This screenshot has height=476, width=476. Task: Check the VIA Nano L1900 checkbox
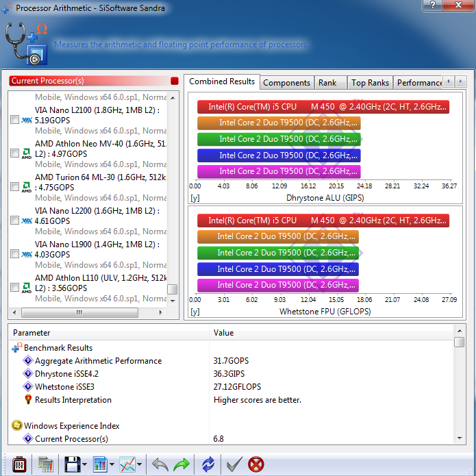pyautogui.click(x=14, y=253)
